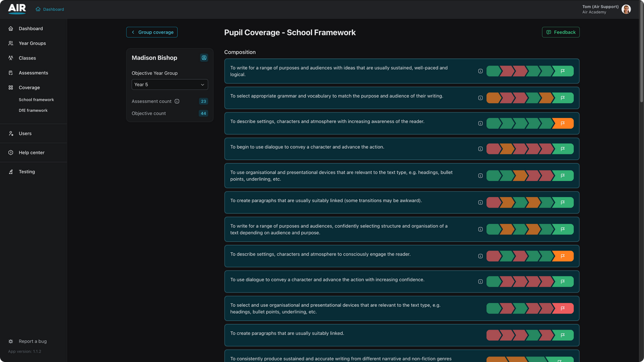Click a green segment in the first coverage bar
The height and width of the screenshot is (362, 644).
click(493, 71)
